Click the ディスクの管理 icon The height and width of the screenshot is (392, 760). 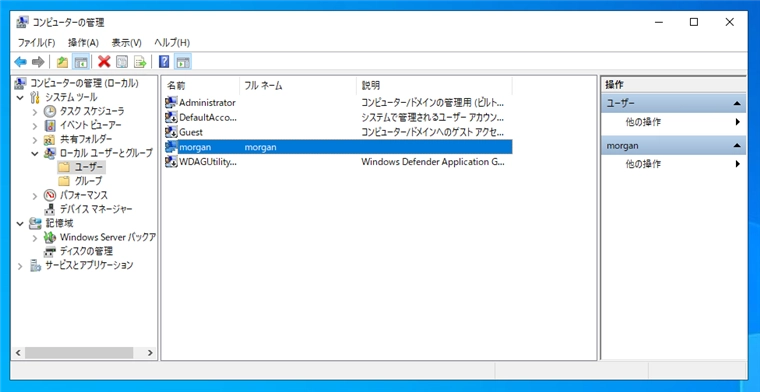pos(50,251)
